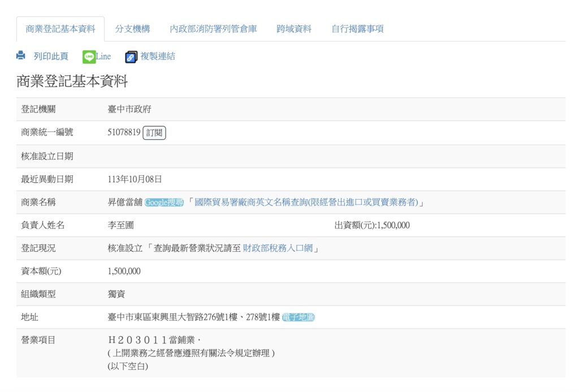Viewport: 579px width, 392px height.
Task: Select the 跨域資料 tab
Action: (293, 29)
